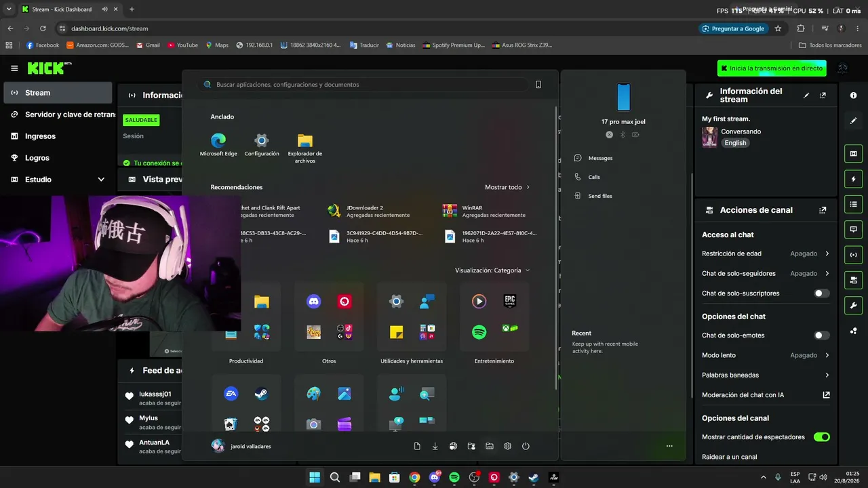Open the chat widget in Kick right sidebar
868x488 pixels.
point(853,229)
